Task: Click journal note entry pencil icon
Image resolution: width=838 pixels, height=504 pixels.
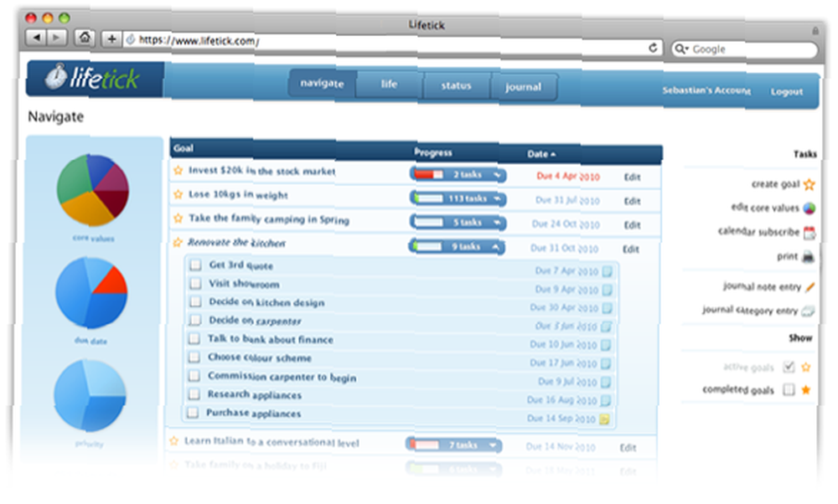Action: click(x=810, y=287)
